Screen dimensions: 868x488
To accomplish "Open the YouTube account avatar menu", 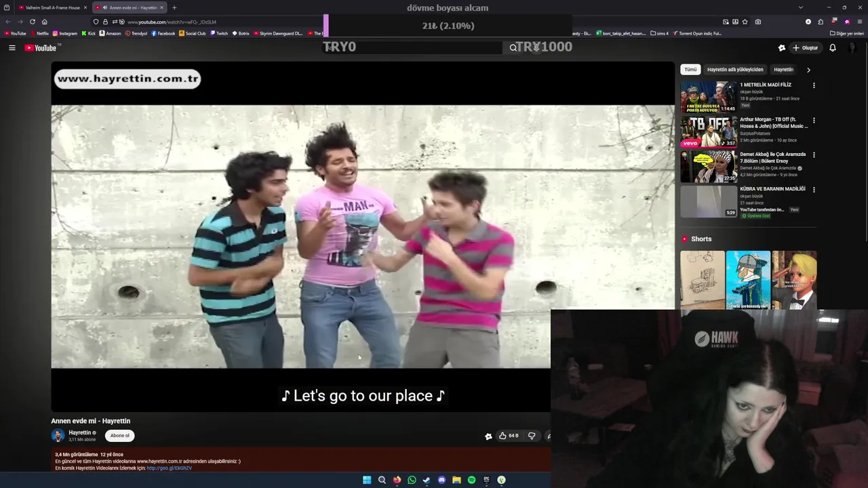I will pyautogui.click(x=852, y=47).
